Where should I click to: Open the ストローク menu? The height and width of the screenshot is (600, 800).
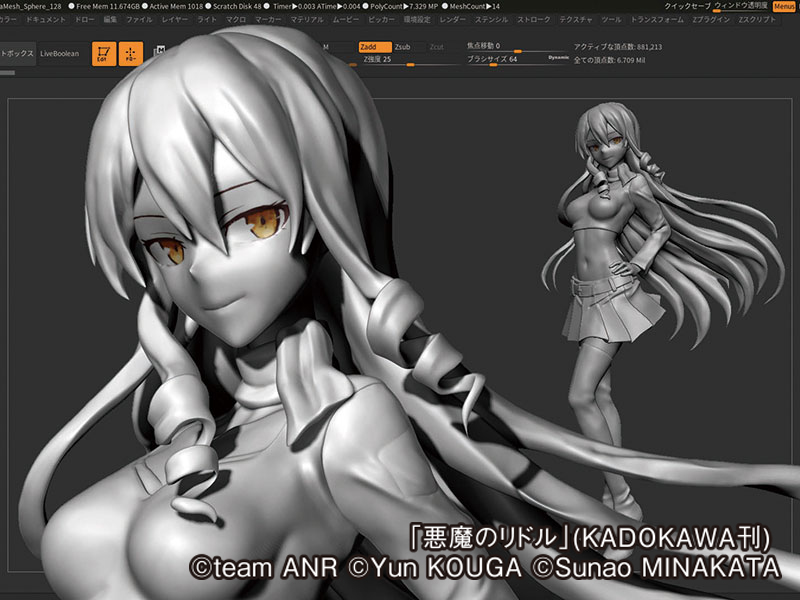click(x=534, y=20)
